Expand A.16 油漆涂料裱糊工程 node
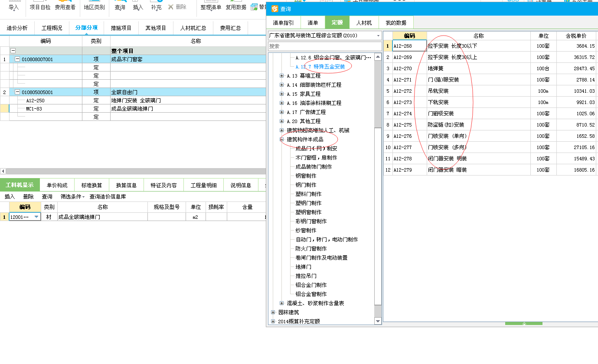The width and height of the screenshot is (598, 364). (x=282, y=103)
